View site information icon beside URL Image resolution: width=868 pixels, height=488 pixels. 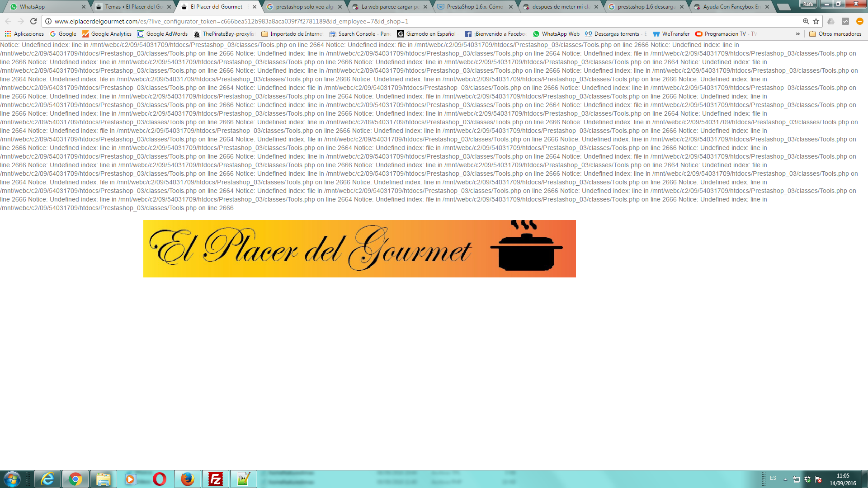click(48, 21)
